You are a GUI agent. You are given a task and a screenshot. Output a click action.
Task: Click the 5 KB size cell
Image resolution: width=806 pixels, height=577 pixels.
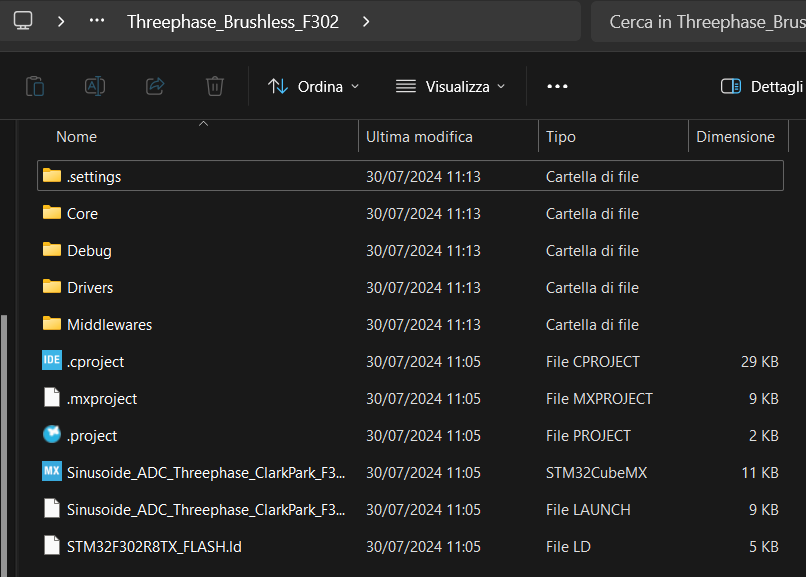coord(763,547)
